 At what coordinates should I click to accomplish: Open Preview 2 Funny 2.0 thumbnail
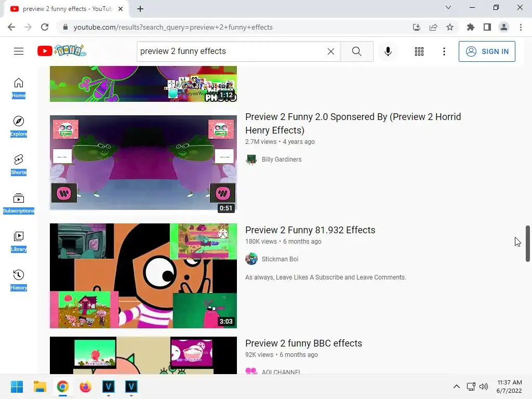[x=143, y=163]
